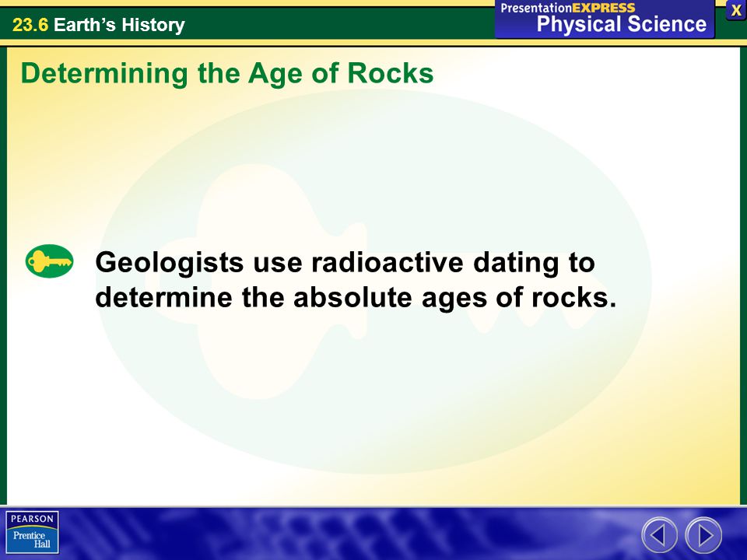The image size is (747, 560).
Task: Go to the previous slide arrow
Action: click(659, 535)
